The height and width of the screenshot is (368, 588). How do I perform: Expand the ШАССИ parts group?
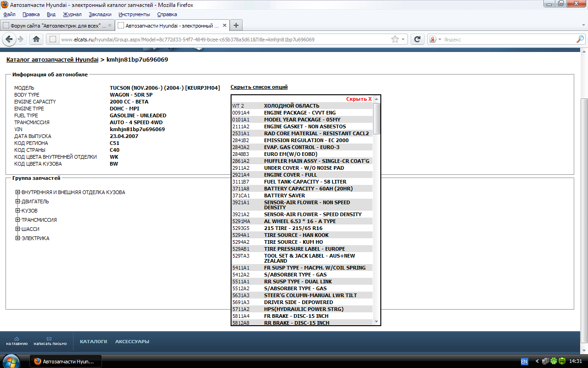tap(18, 229)
